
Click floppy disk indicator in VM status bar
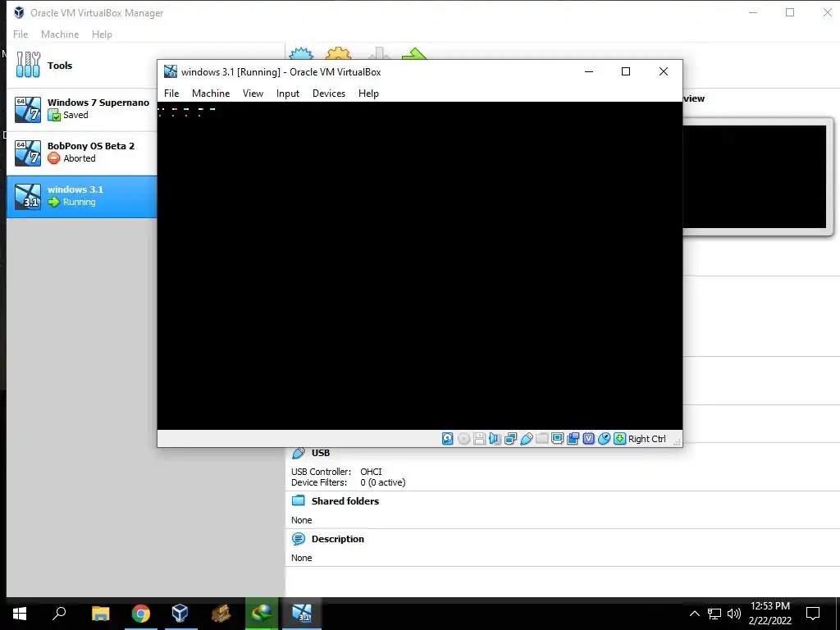tap(479, 439)
